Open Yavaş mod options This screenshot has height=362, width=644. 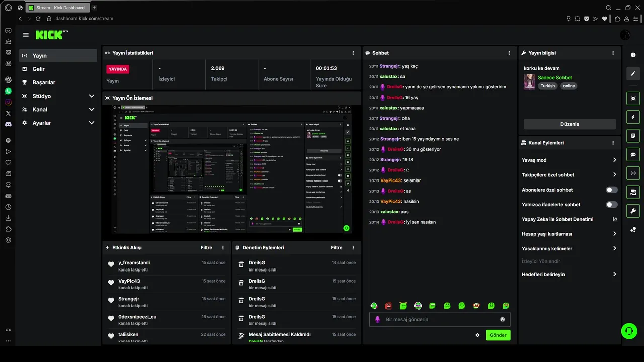point(570,160)
